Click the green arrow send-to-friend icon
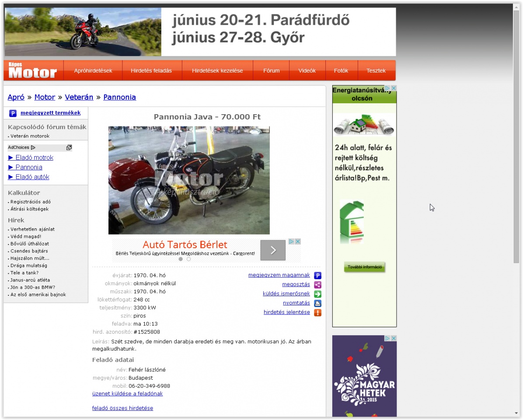The width and height of the screenshot is (523, 420). point(318,294)
